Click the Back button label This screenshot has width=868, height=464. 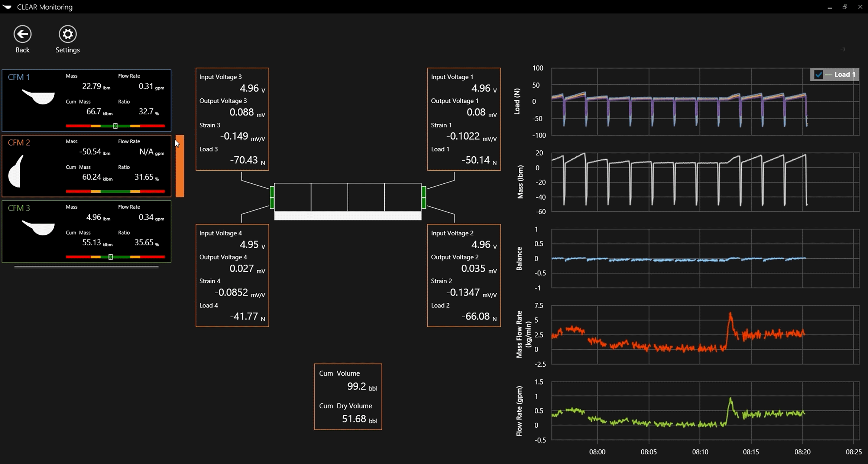23,50
